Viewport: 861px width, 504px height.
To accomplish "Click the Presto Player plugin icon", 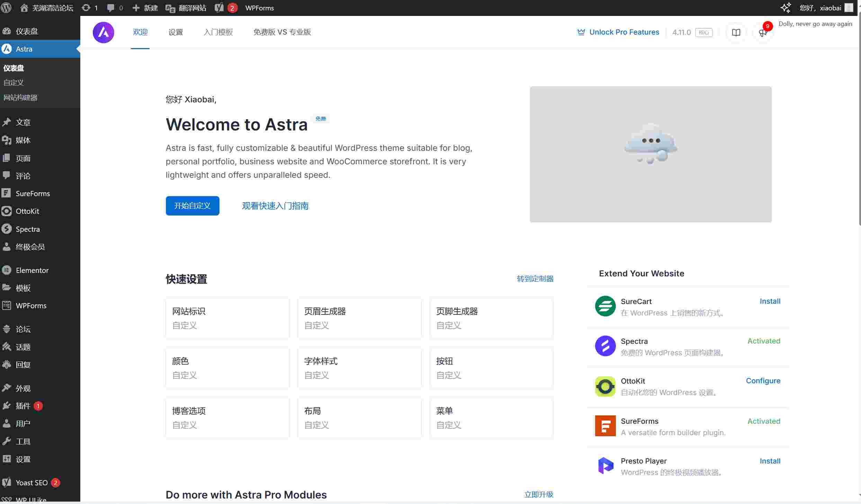I will click(x=605, y=466).
